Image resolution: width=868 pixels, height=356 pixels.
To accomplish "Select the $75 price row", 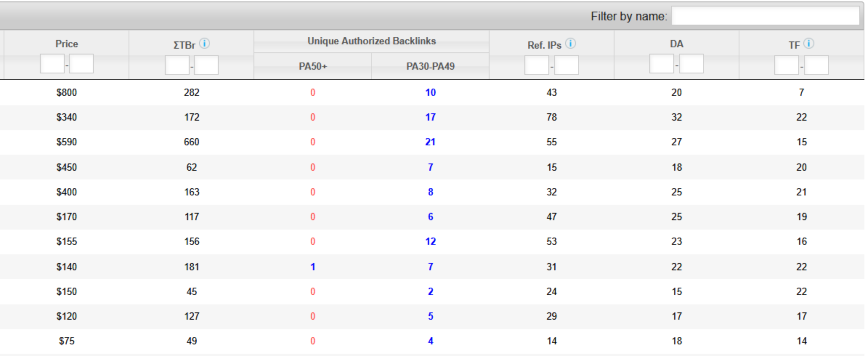I will (x=432, y=341).
